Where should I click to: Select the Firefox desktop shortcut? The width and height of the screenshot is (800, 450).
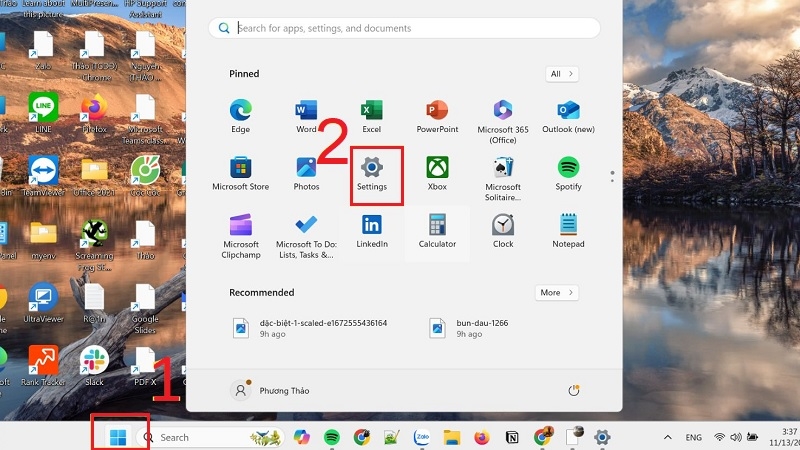coord(94,113)
